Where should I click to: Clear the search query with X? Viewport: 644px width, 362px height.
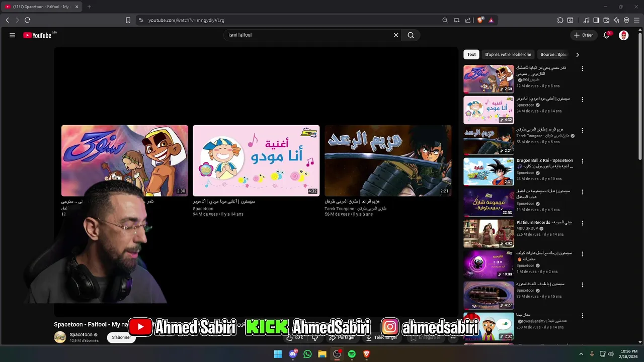pyautogui.click(x=396, y=35)
